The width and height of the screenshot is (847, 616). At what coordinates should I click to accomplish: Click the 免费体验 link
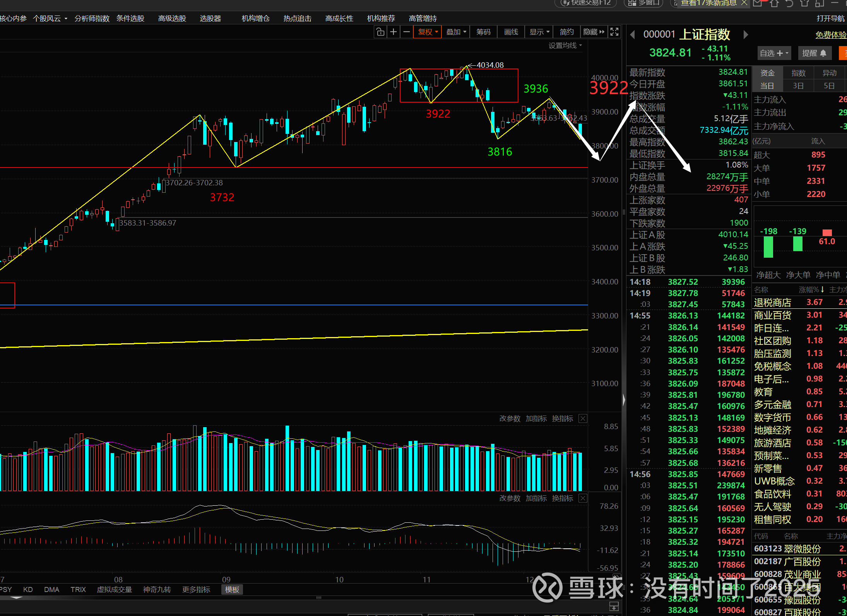tap(830, 35)
